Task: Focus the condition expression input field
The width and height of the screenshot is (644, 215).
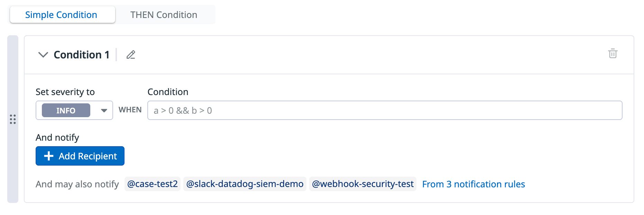Action: click(385, 111)
